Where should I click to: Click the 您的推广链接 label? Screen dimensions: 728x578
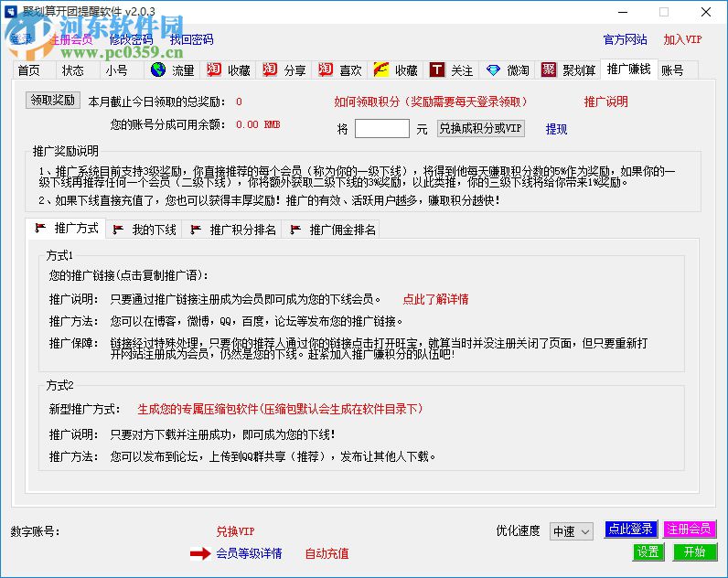[x=129, y=275]
